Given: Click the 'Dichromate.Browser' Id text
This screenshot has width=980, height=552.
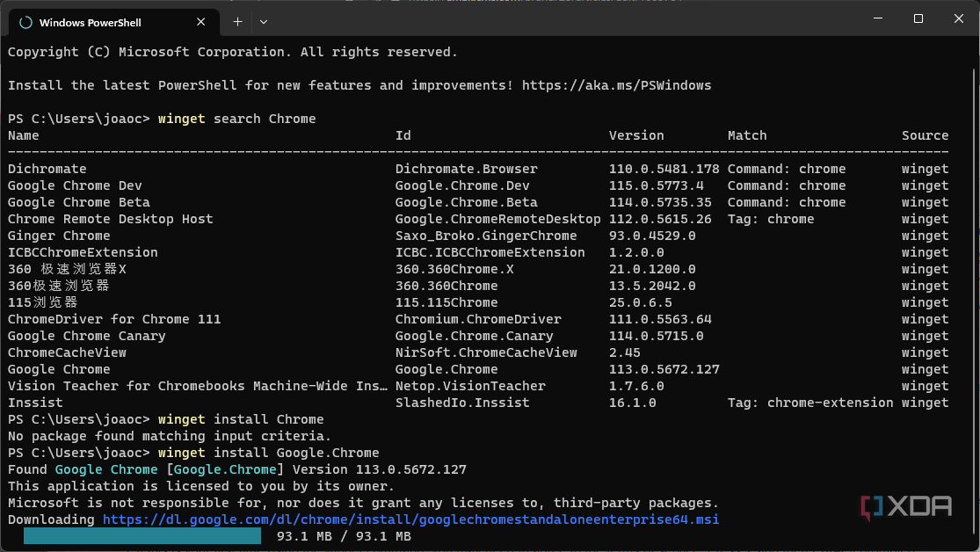Looking at the screenshot, I should (466, 169).
